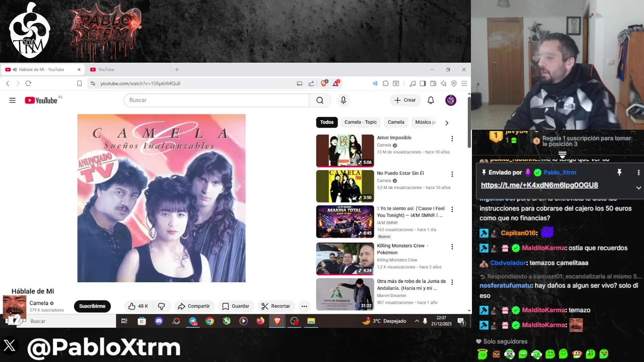Image resolution: width=644 pixels, height=362 pixels.
Task: Open Discord from the taskbar
Action: click(159, 321)
